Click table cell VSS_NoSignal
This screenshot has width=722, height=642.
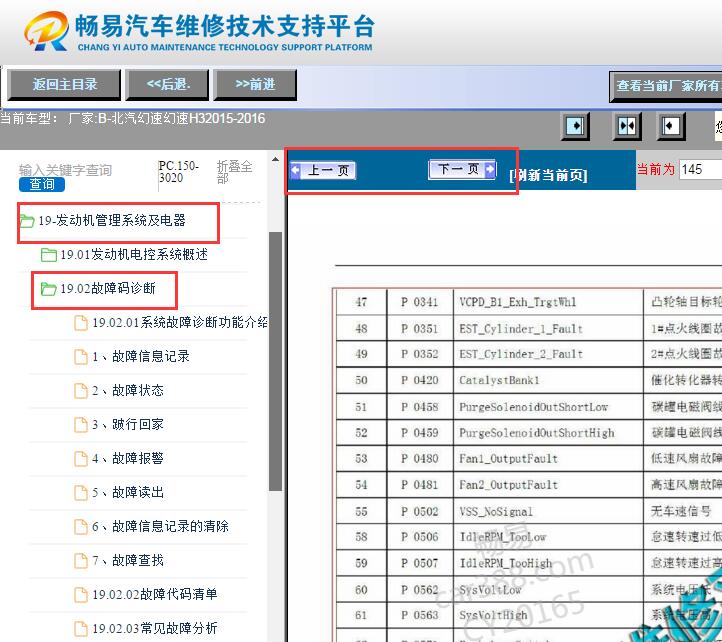pyautogui.click(x=548, y=511)
